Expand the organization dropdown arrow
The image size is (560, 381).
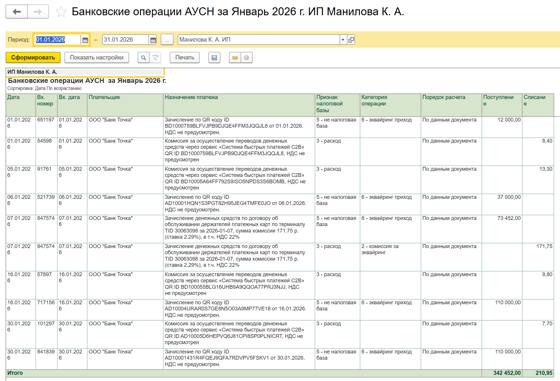342,40
